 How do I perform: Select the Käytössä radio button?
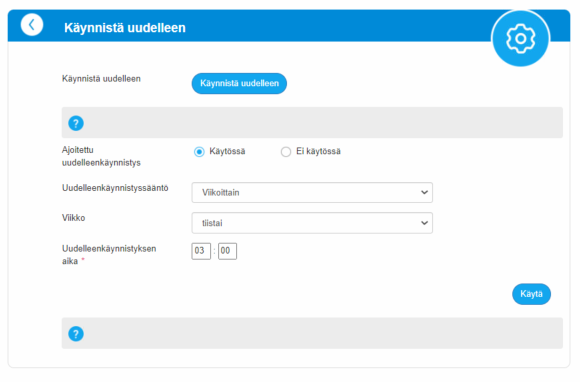coord(199,152)
